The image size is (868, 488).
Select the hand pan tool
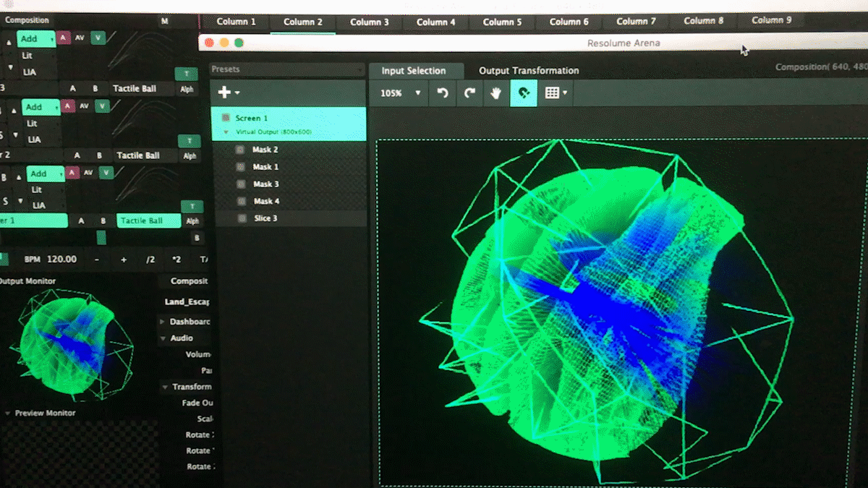tap(496, 93)
